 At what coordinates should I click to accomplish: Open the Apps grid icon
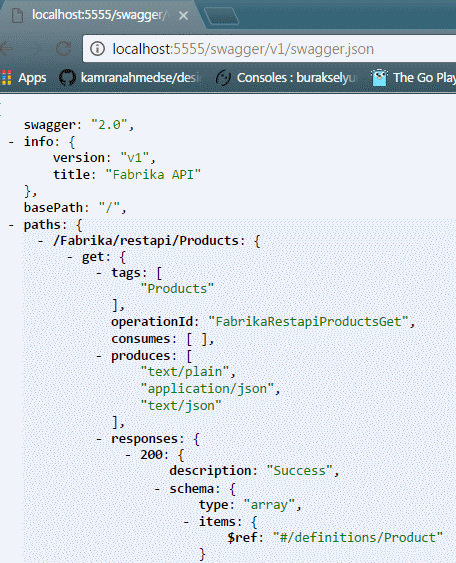pos(6,78)
